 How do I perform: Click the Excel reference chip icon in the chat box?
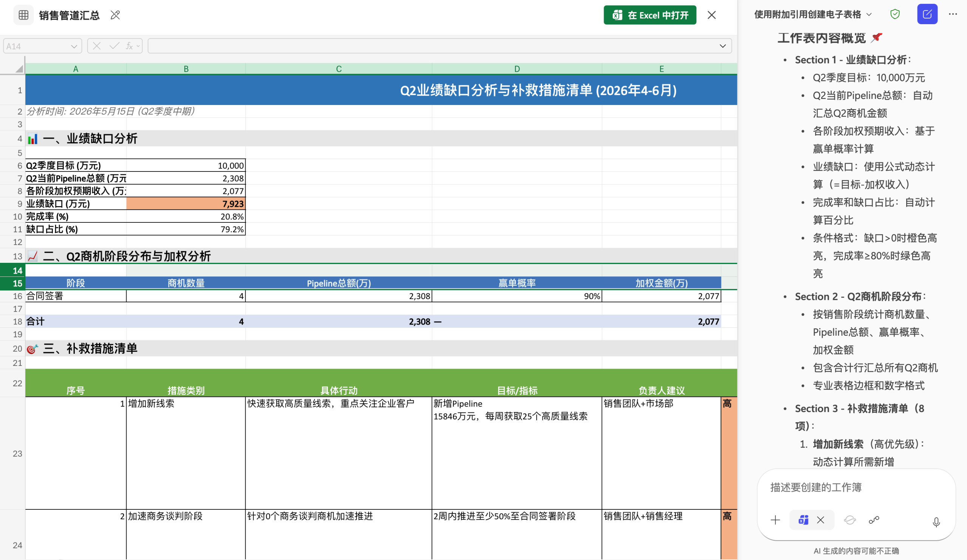tap(803, 520)
